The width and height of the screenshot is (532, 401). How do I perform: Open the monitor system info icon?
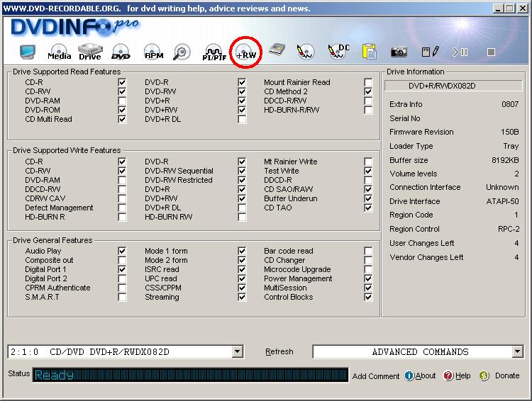28,52
